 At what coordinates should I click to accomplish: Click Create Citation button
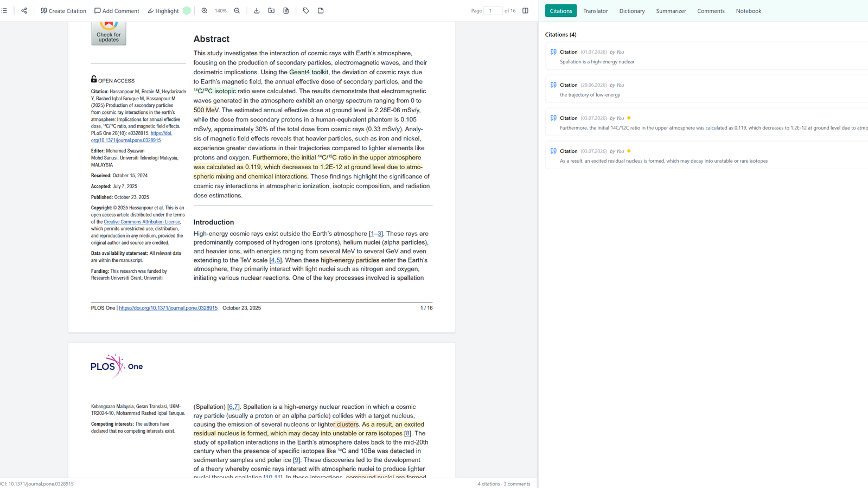point(63,11)
